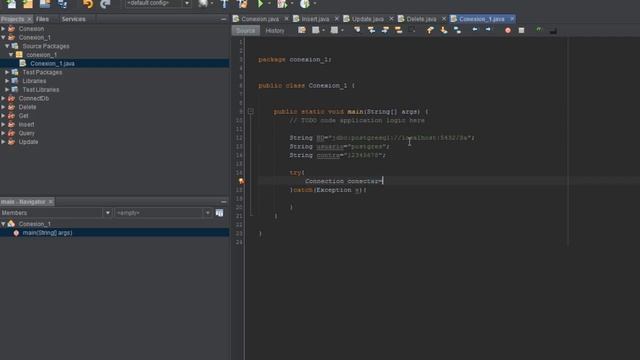640x360 pixels.
Task: Minimize the Projects panel
Action: [x=223, y=19]
